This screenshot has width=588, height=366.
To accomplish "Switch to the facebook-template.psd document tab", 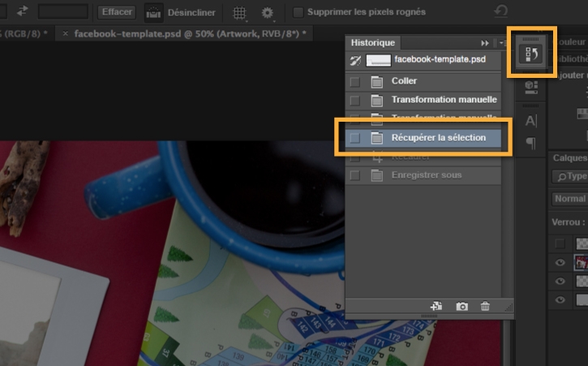I will coord(190,34).
